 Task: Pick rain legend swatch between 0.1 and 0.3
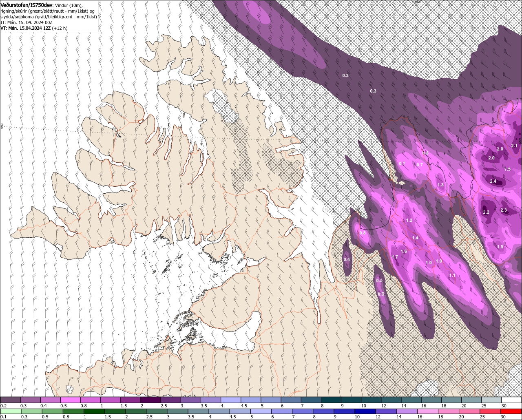10,411
